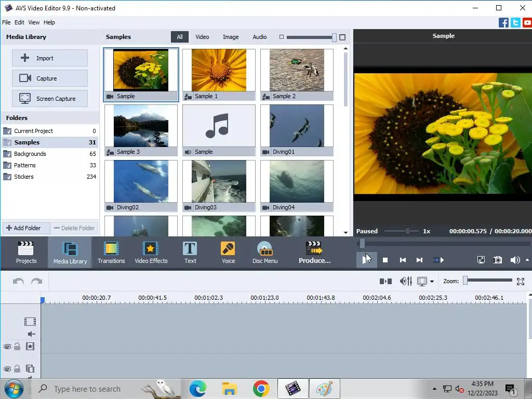The image size is (532, 399).
Task: Open Chrome from the taskbar
Action: click(x=261, y=389)
